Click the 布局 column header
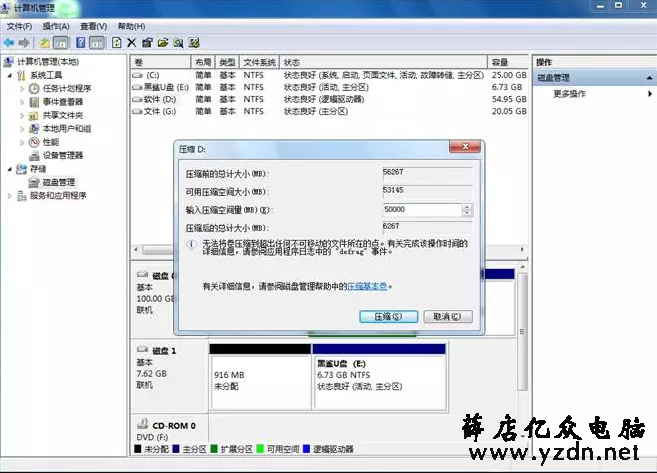This screenshot has width=657, height=473. click(x=203, y=62)
